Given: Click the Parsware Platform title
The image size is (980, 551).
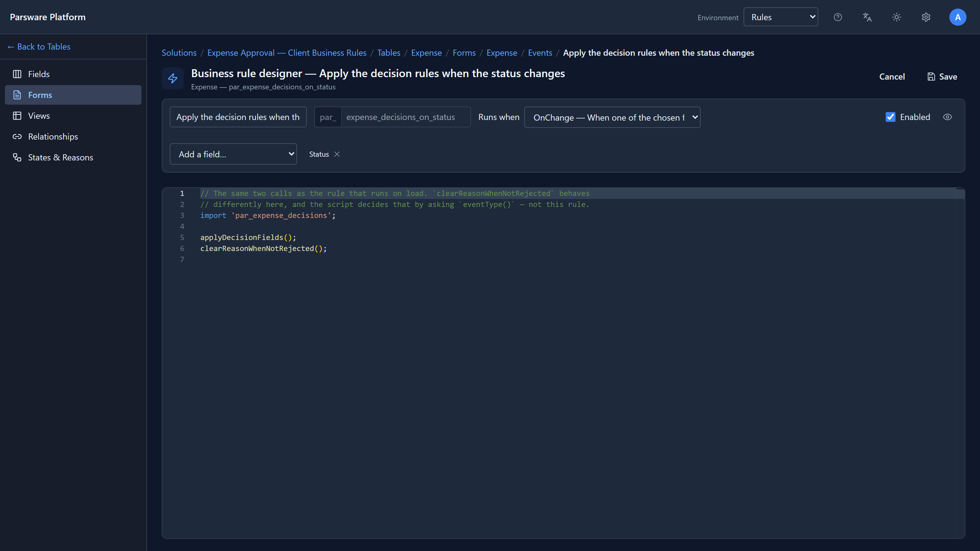Looking at the screenshot, I should point(47,17).
